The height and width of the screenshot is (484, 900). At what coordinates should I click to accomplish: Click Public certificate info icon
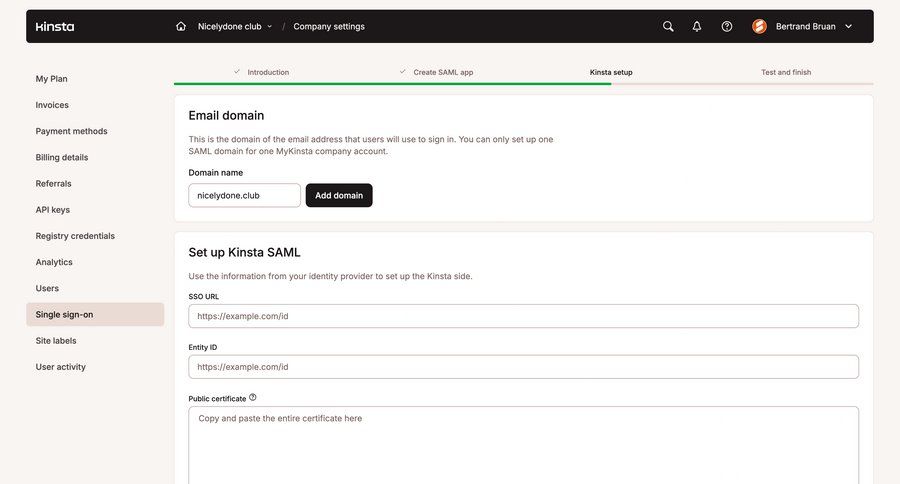(x=253, y=397)
